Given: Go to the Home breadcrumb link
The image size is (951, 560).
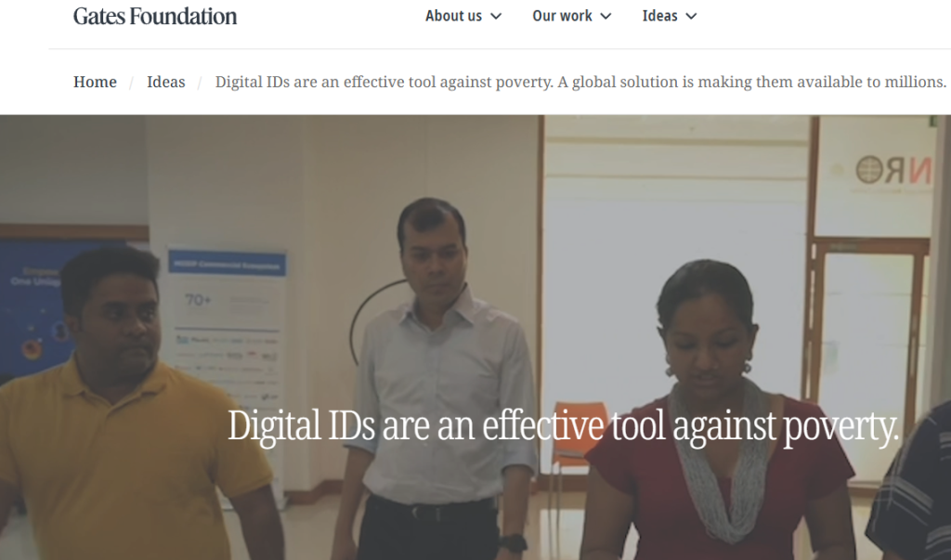Looking at the screenshot, I should click(96, 82).
